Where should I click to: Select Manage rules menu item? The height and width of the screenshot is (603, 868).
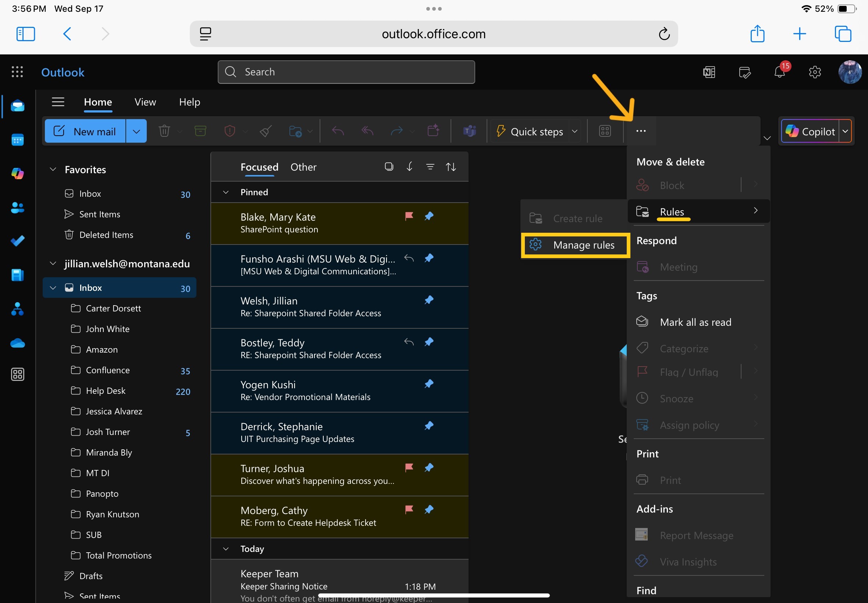pyautogui.click(x=583, y=245)
